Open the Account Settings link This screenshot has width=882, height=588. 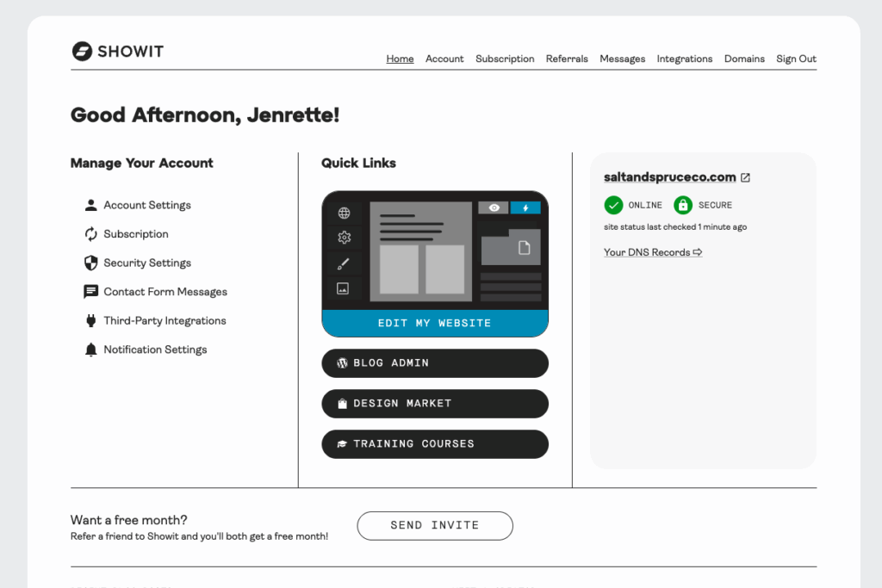pos(147,205)
